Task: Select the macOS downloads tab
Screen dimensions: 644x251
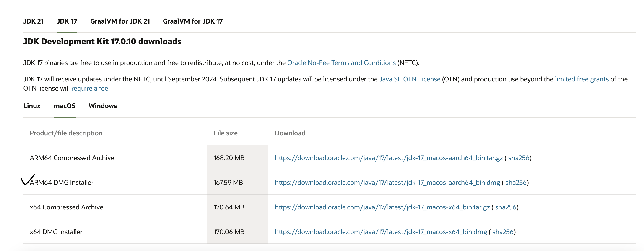Action: [x=65, y=106]
